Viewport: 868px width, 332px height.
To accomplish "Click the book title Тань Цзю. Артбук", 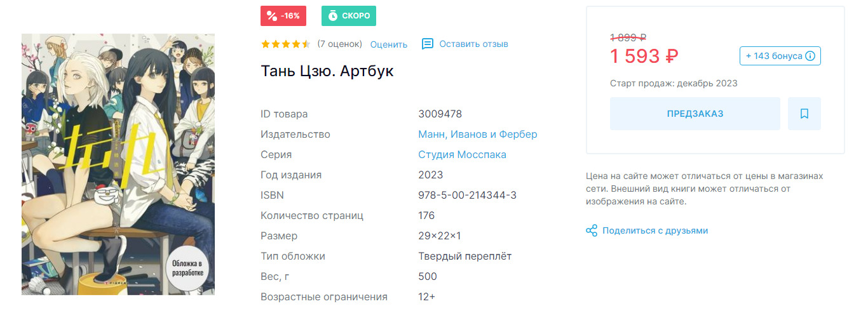I will tap(327, 71).
